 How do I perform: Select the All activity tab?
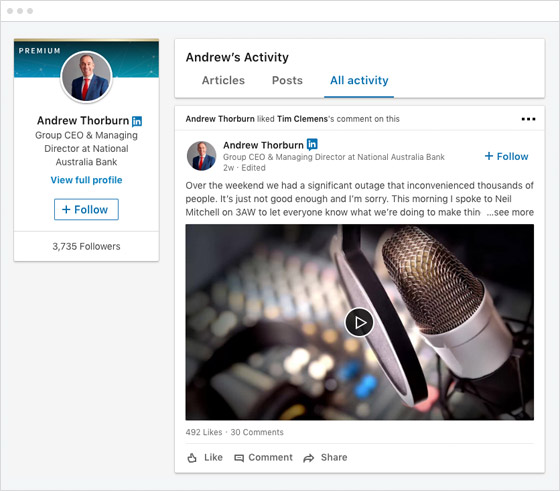coord(359,80)
